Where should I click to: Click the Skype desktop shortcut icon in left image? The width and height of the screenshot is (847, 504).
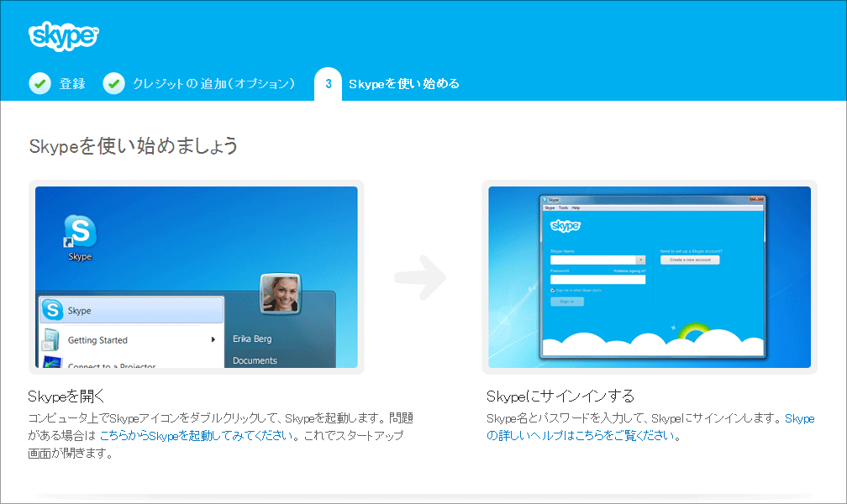click(80, 238)
